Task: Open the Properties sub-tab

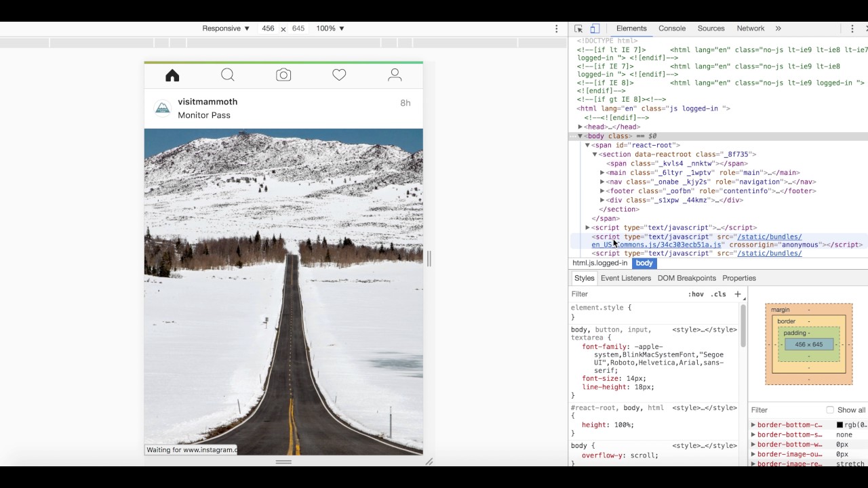Action: [739, 278]
